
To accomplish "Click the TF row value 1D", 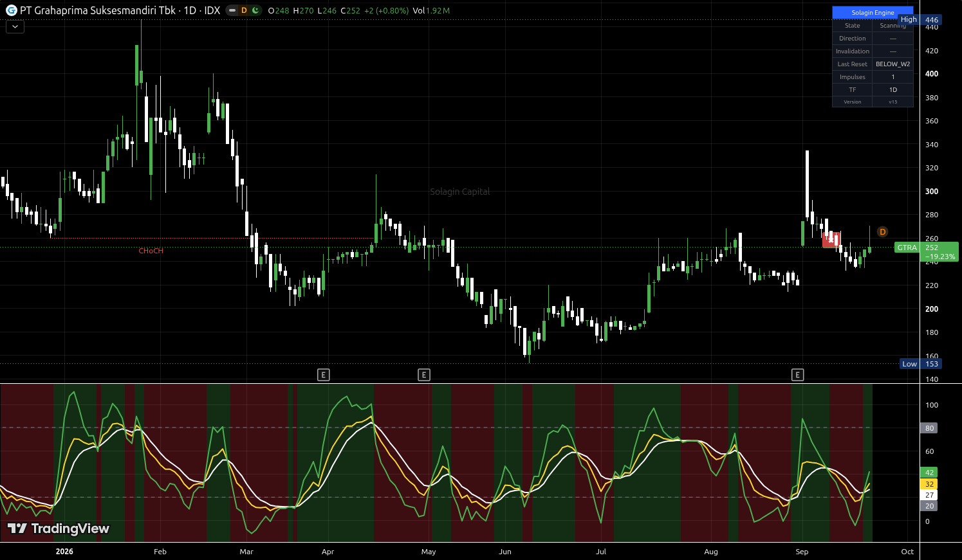I will click(x=893, y=90).
